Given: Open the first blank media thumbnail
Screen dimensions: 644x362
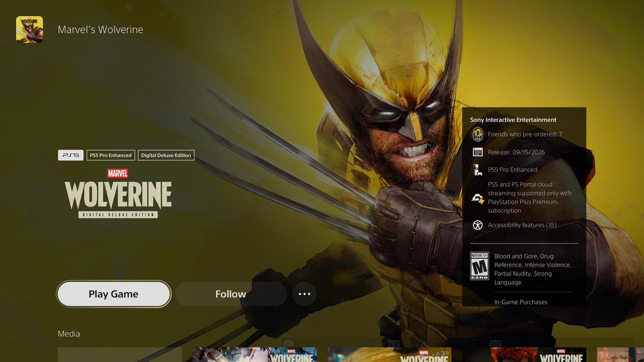Looking at the screenshot, I should (x=120, y=354).
